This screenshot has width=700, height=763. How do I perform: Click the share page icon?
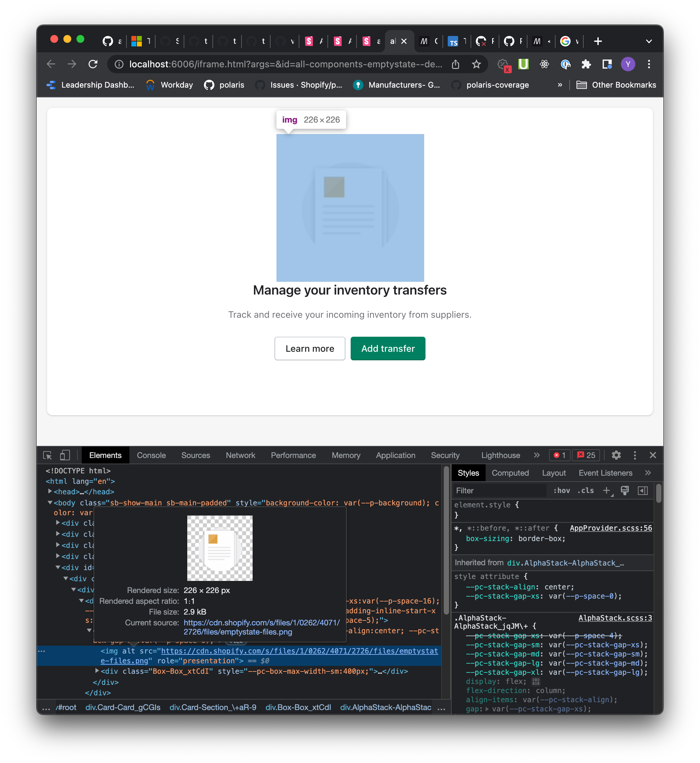tap(455, 64)
